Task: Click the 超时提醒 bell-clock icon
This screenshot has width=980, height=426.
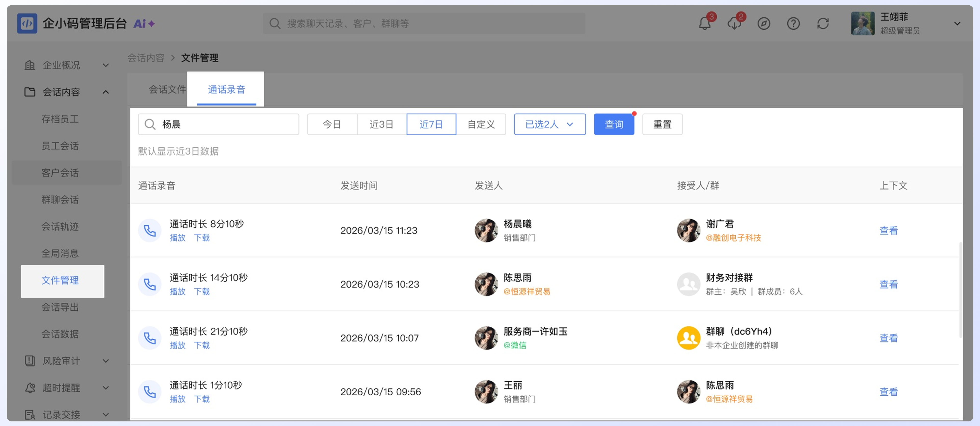Action: (30, 388)
